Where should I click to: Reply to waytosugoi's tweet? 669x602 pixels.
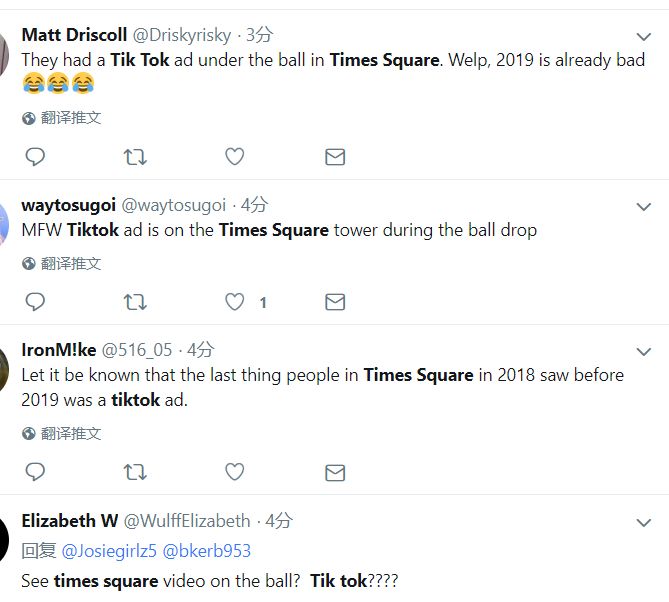[x=35, y=301]
